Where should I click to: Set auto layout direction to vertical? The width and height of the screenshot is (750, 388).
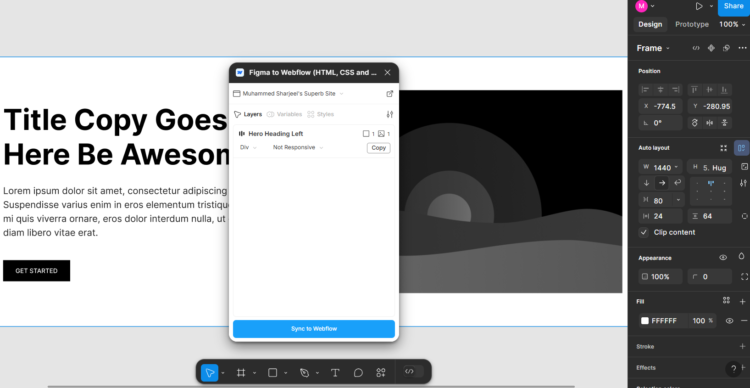tap(647, 183)
